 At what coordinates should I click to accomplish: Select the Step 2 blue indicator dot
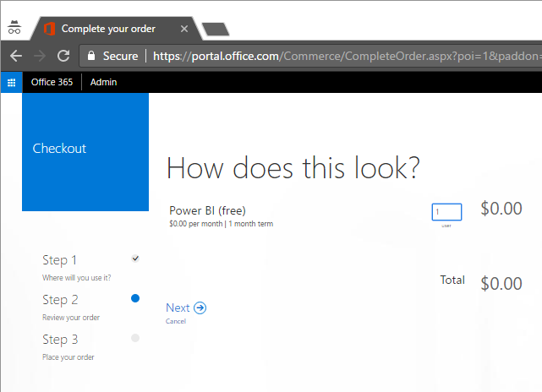click(x=135, y=298)
